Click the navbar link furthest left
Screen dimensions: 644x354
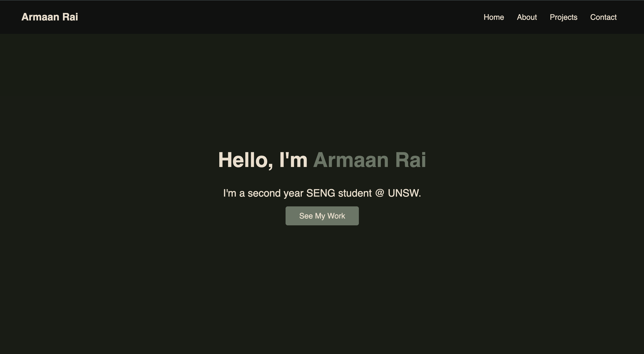pyautogui.click(x=494, y=17)
